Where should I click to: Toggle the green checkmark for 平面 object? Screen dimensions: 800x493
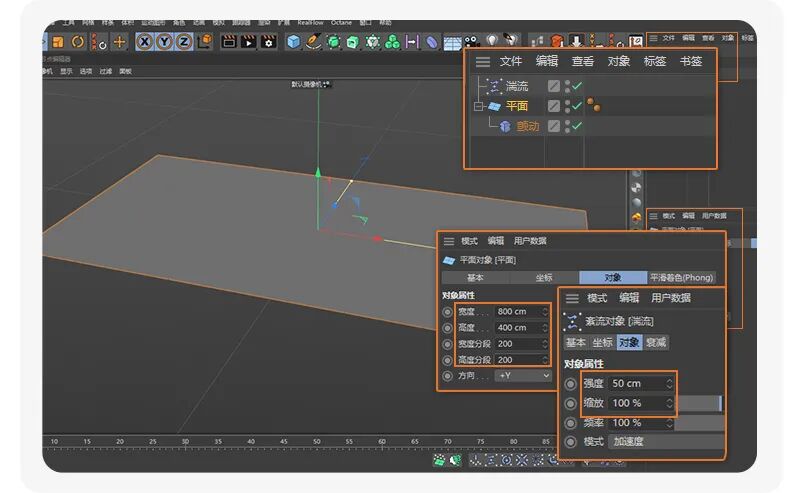coord(577,106)
